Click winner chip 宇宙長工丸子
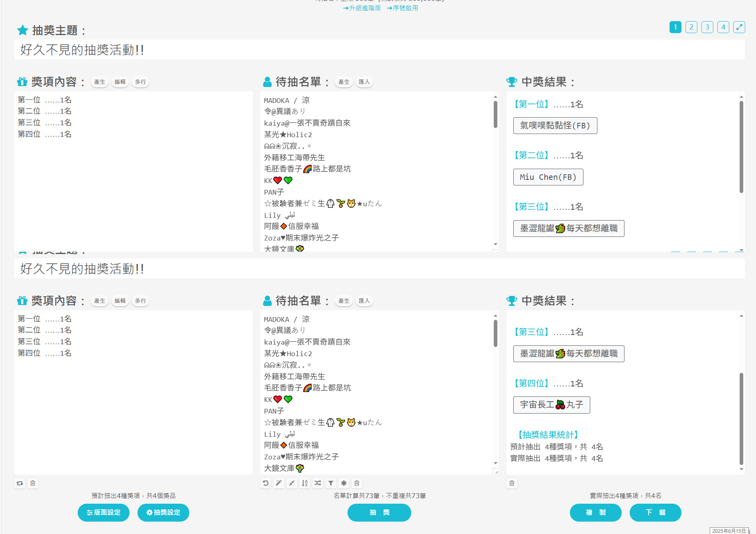This screenshot has width=756, height=534. point(552,405)
